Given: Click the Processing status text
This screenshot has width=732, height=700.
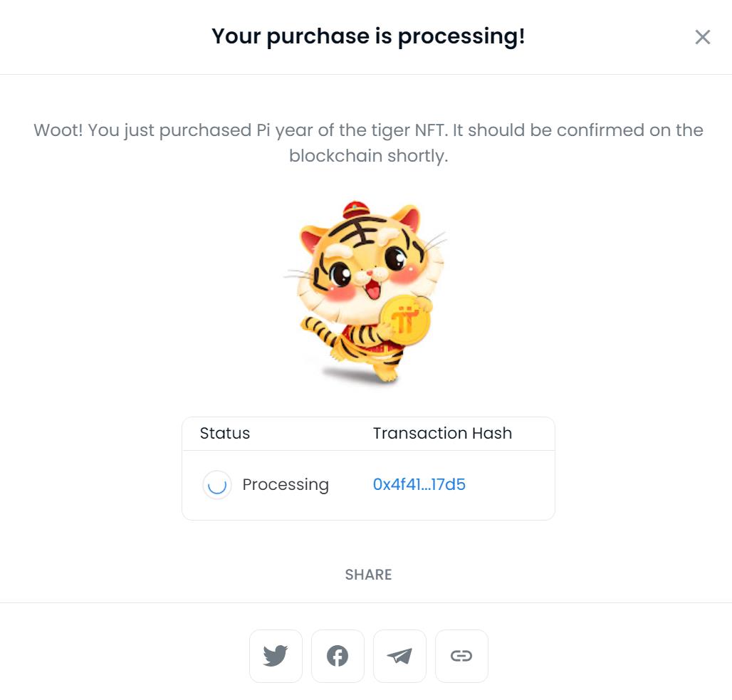Looking at the screenshot, I should 286,485.
